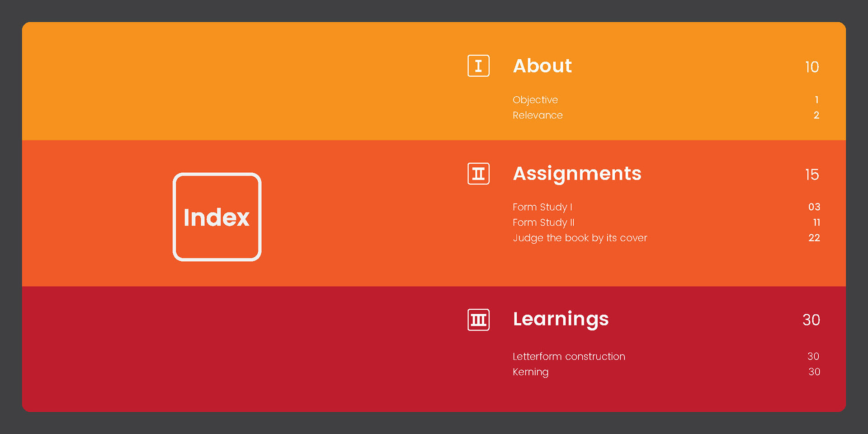
Task: Select the Relevance entry
Action: click(538, 115)
